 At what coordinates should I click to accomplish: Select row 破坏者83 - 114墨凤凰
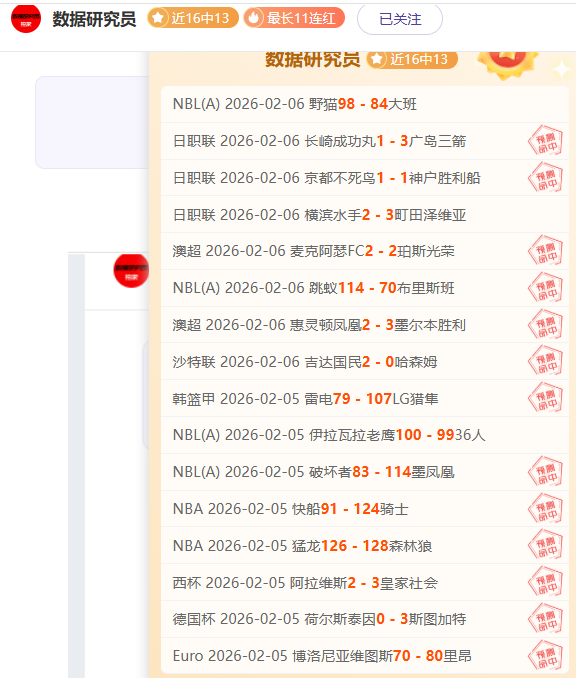coord(365,472)
